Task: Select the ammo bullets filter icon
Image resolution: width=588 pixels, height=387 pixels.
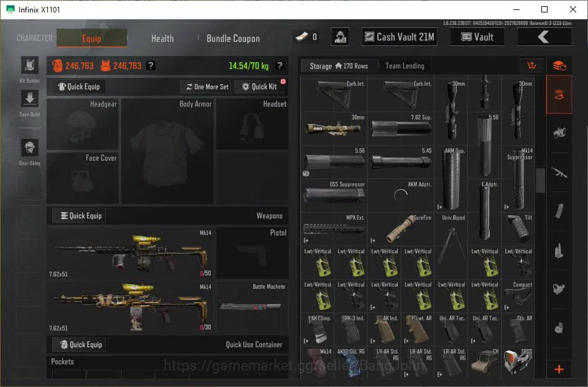Action: pos(559,250)
